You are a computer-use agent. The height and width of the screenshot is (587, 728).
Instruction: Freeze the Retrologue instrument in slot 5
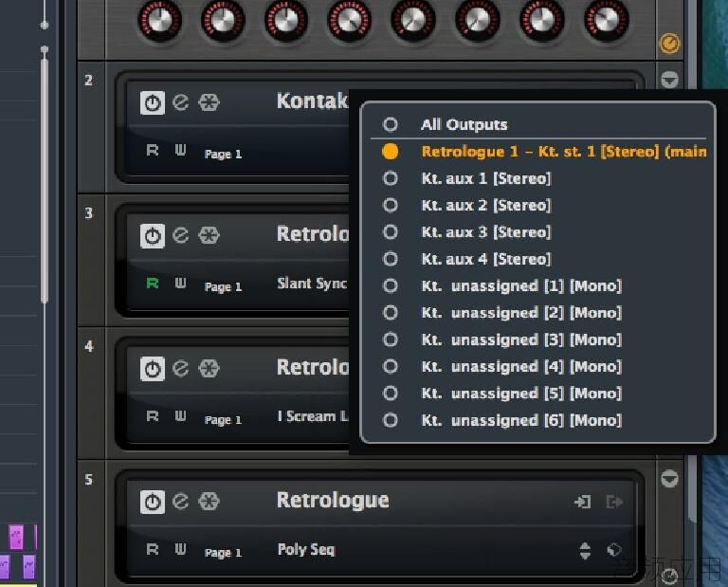click(209, 502)
